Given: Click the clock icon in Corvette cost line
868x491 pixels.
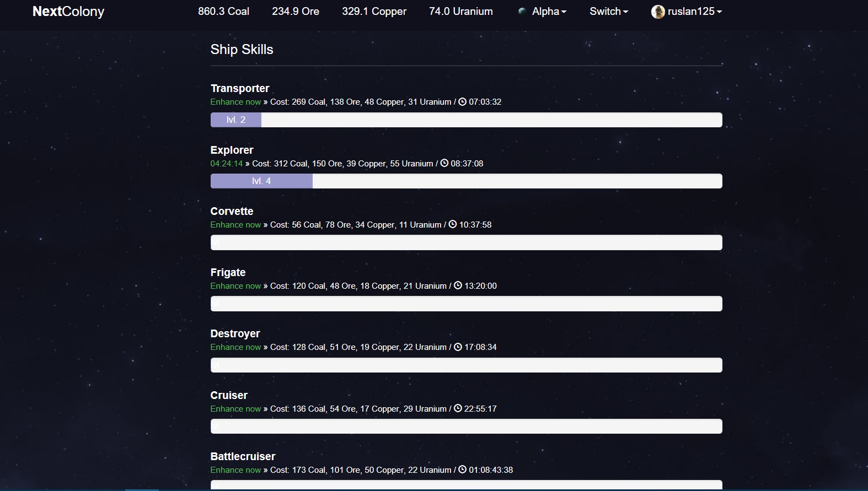Looking at the screenshot, I should [453, 224].
